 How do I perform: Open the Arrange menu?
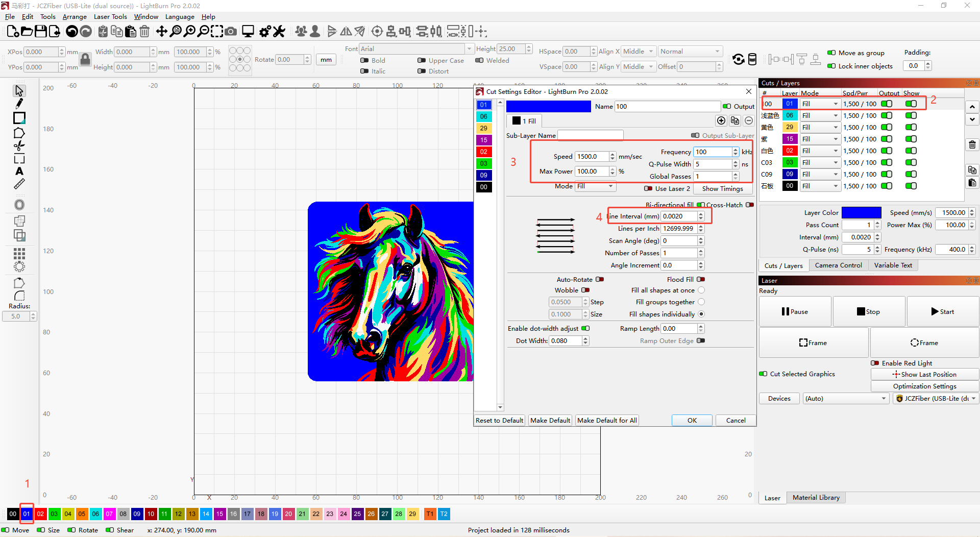pos(75,16)
